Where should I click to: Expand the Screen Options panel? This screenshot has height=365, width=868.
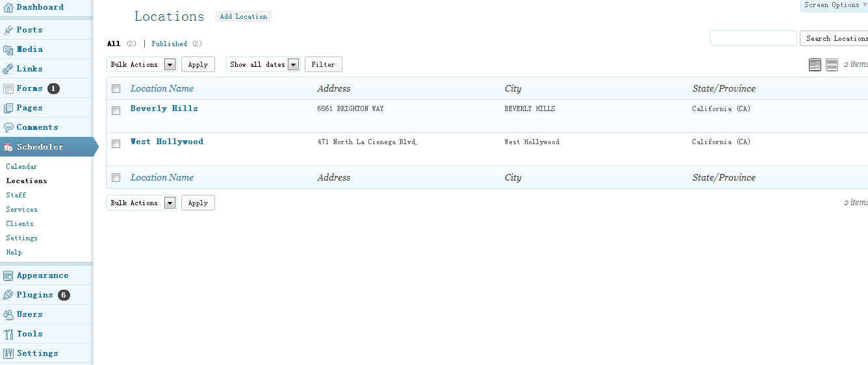(835, 5)
